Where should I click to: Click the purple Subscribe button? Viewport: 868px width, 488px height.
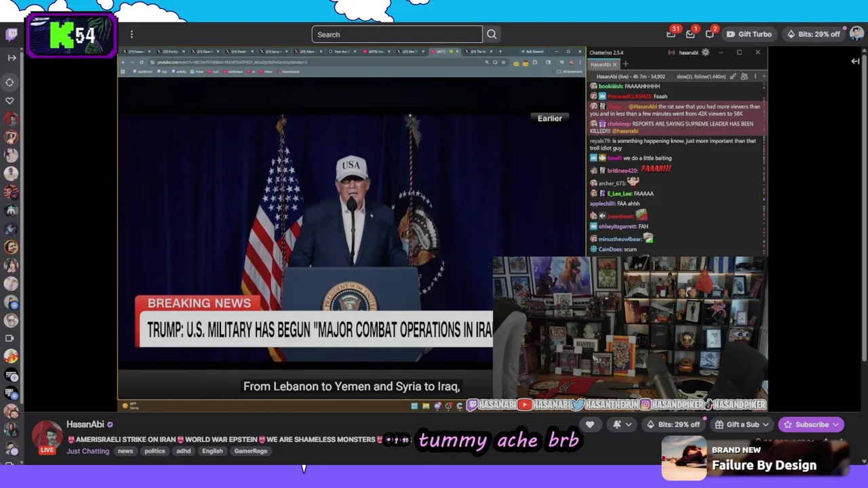[812, 425]
